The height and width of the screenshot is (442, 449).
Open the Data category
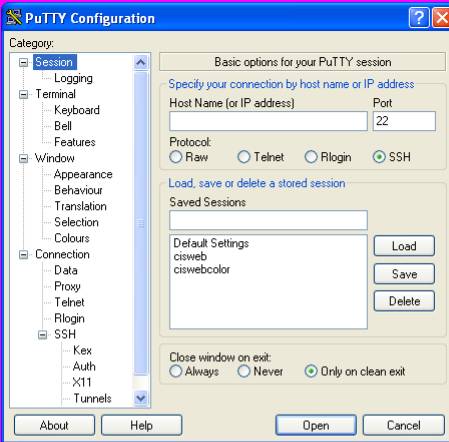(66, 270)
